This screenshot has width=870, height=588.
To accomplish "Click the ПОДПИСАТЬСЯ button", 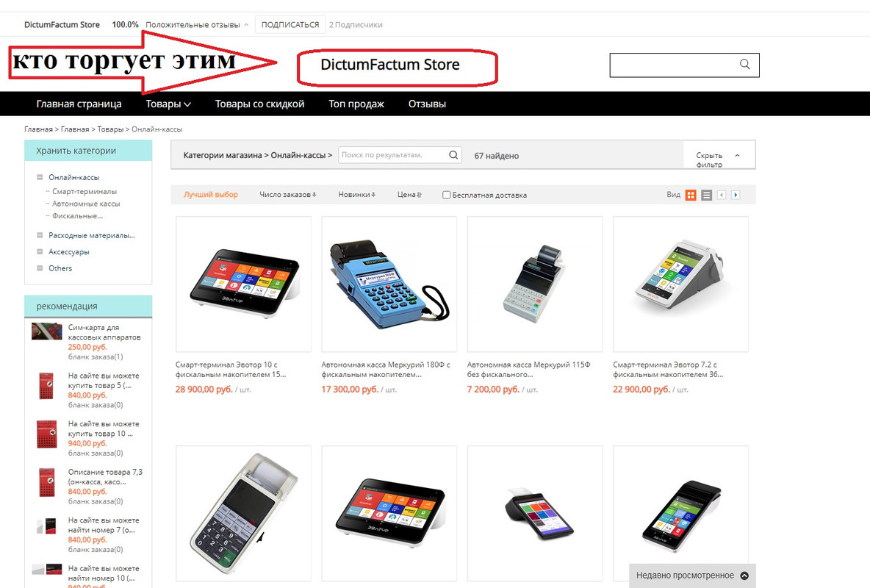I will pos(290,24).
